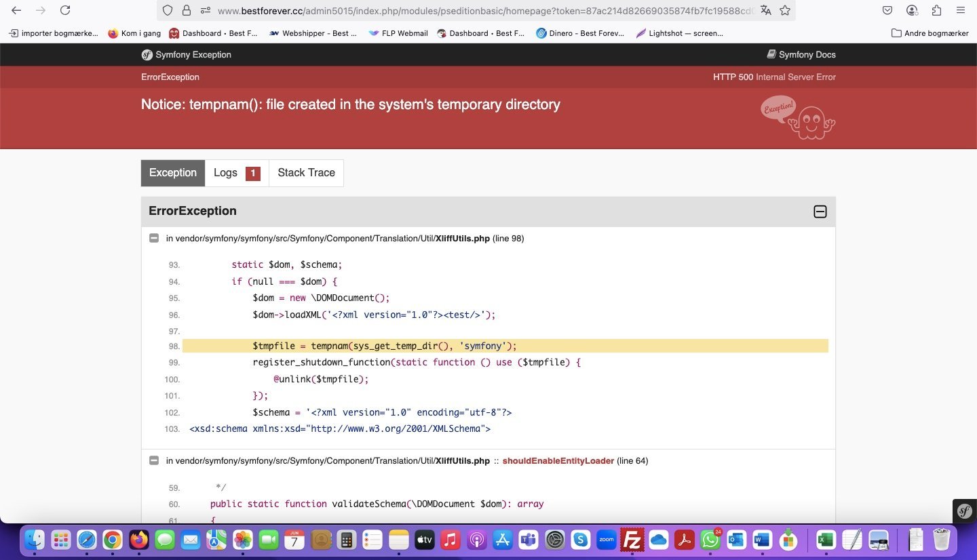The height and width of the screenshot is (560, 977).
Task: Open the Firefox hamburger menu
Action: click(x=961, y=10)
